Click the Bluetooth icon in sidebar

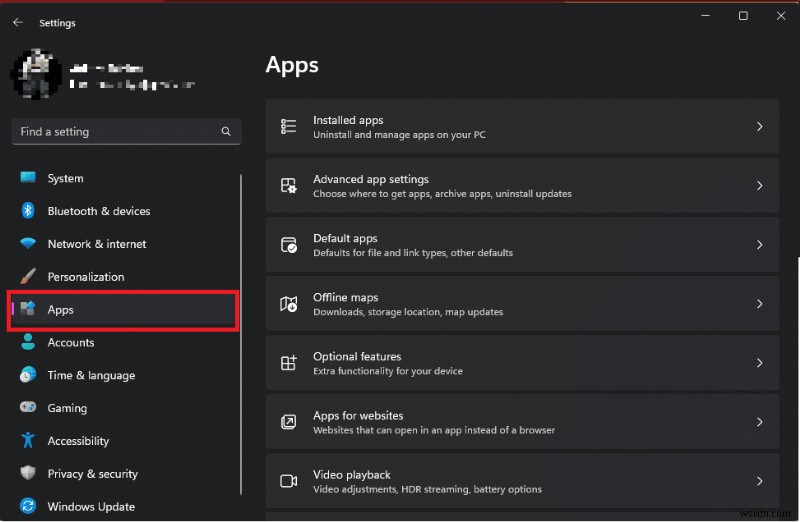28,210
